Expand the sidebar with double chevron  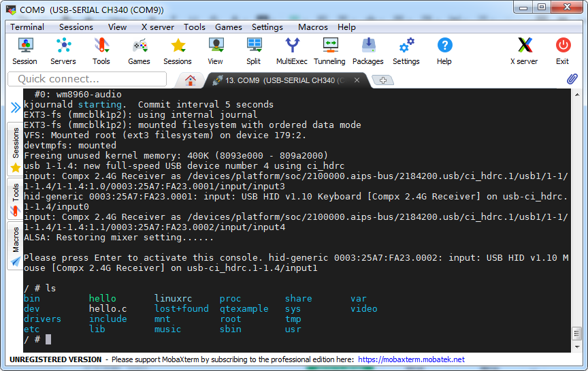pyautogui.click(x=16, y=108)
